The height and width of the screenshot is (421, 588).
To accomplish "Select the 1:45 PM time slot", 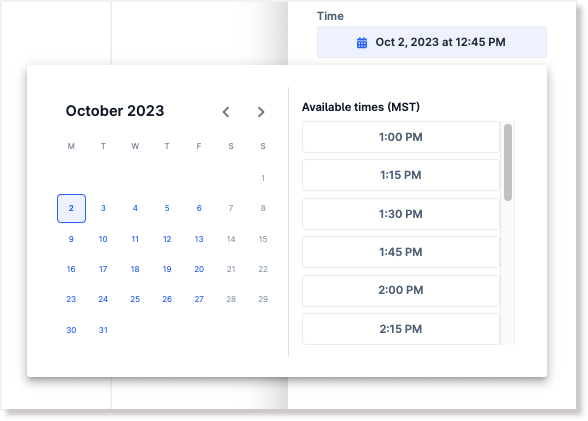I will point(401,252).
